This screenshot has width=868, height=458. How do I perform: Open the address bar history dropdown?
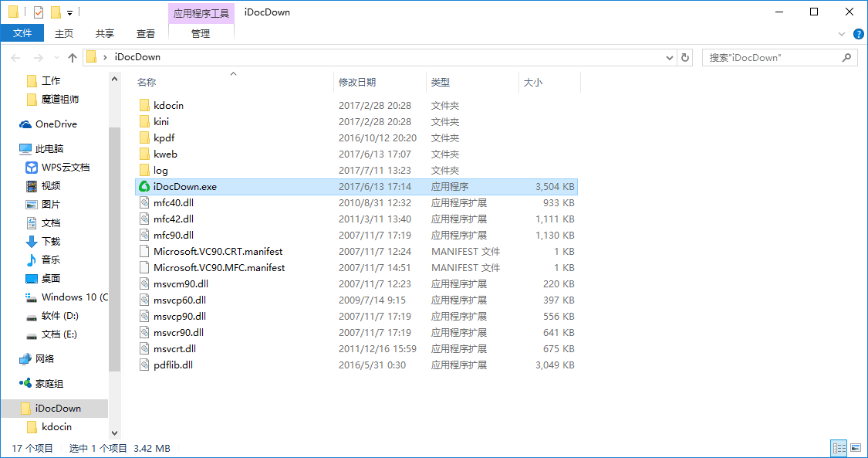(x=669, y=58)
